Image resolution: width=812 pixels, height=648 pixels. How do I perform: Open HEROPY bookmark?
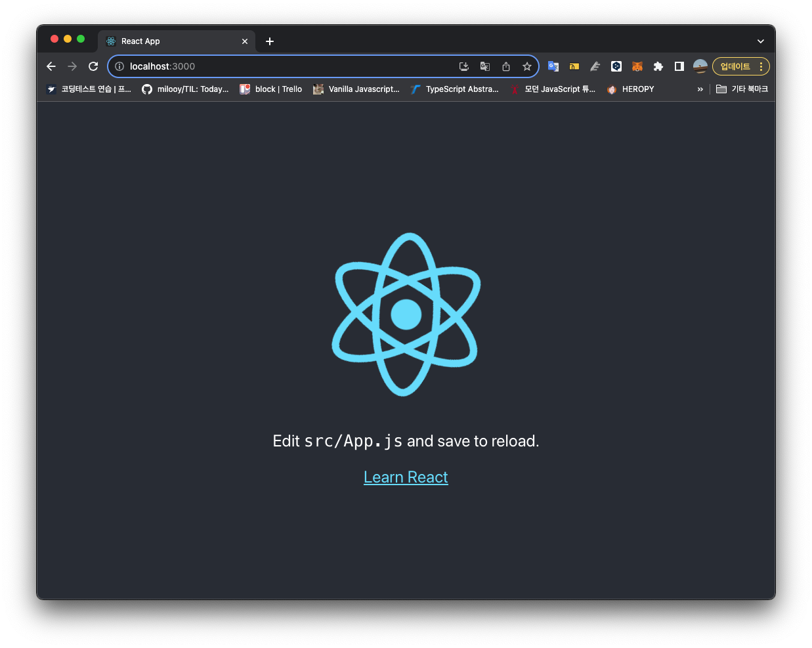(x=630, y=89)
